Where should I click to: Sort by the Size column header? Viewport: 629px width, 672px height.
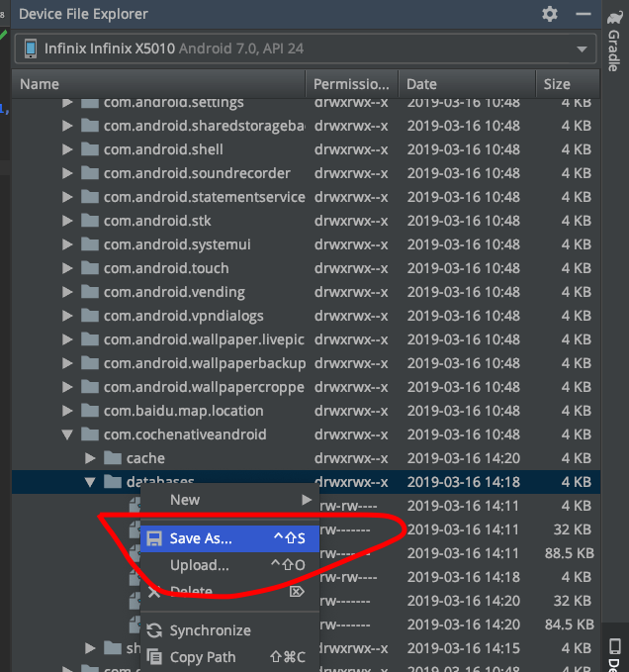(x=557, y=84)
